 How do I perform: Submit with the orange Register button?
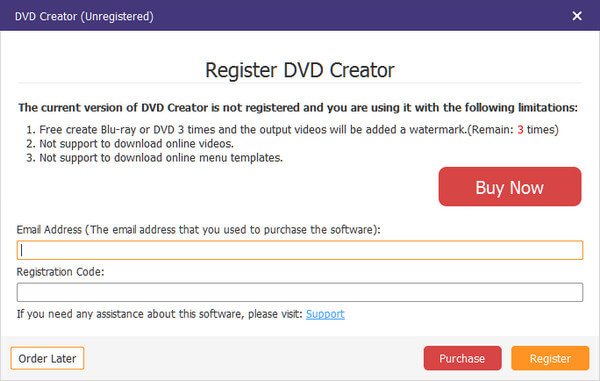click(550, 358)
